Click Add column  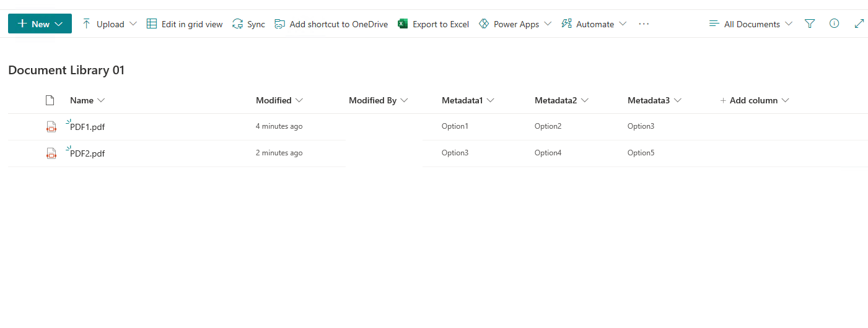(754, 100)
